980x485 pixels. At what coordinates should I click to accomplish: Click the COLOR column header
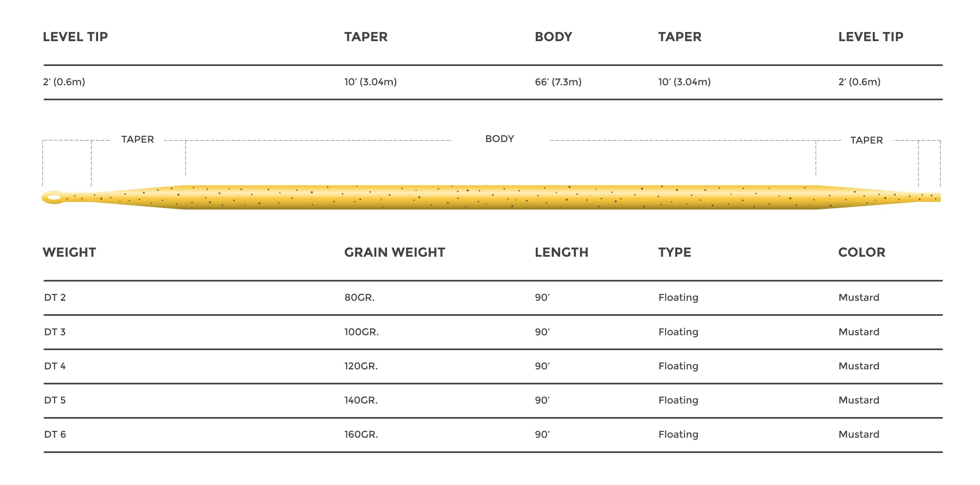pyautogui.click(x=861, y=252)
